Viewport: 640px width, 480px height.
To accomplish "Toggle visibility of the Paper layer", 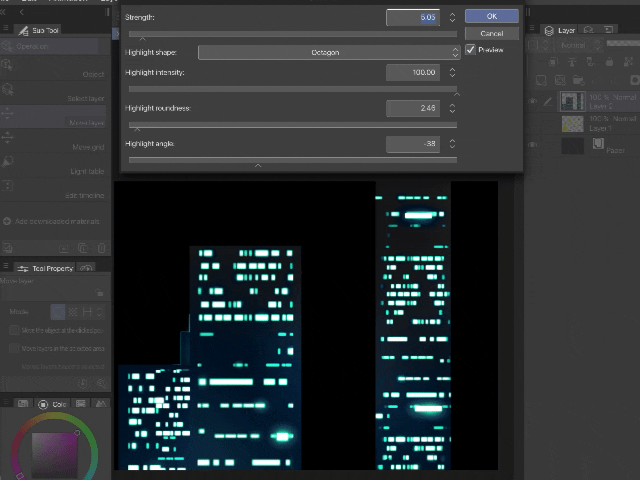I will [533, 145].
